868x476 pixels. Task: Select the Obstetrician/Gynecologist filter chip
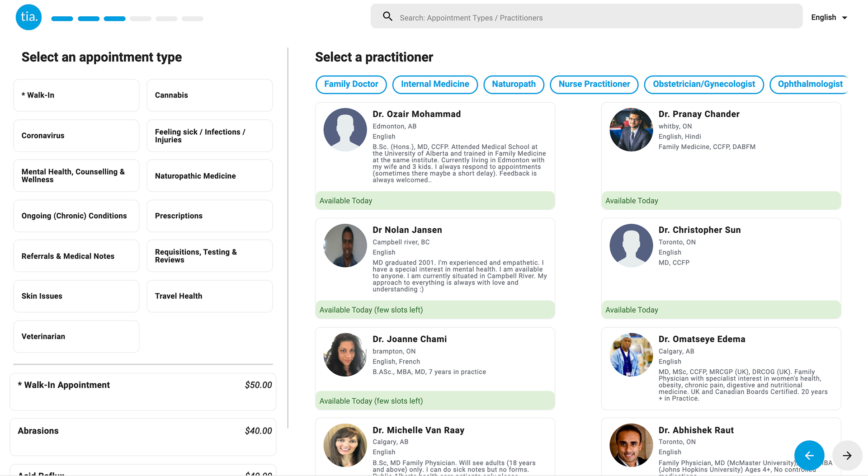pyautogui.click(x=703, y=84)
